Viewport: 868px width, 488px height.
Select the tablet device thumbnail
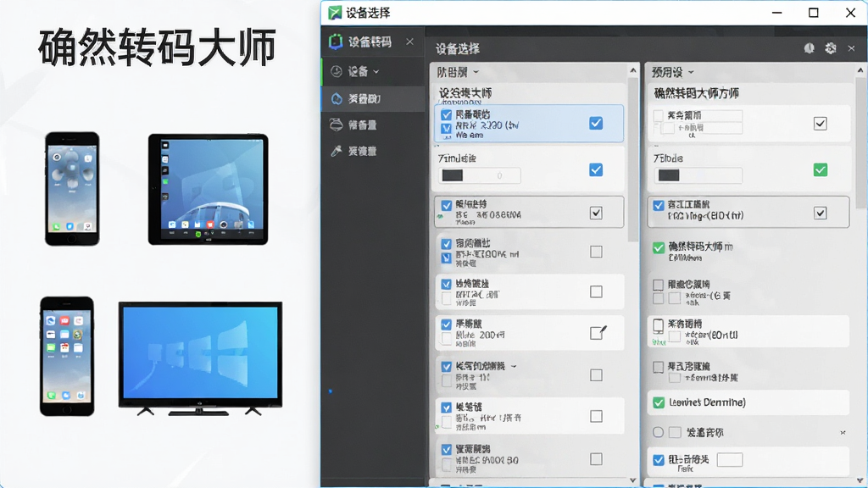(209, 189)
